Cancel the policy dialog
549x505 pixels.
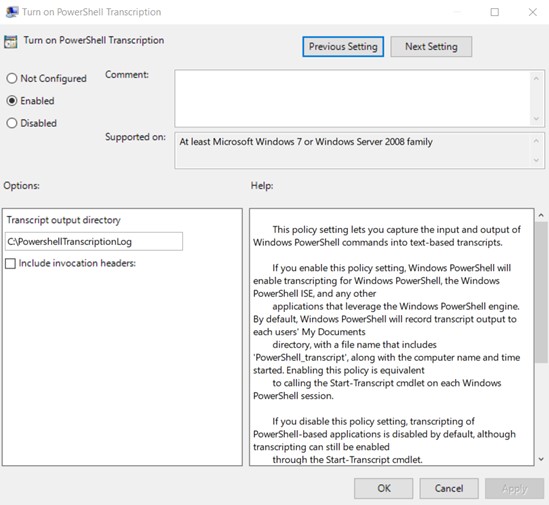449,488
